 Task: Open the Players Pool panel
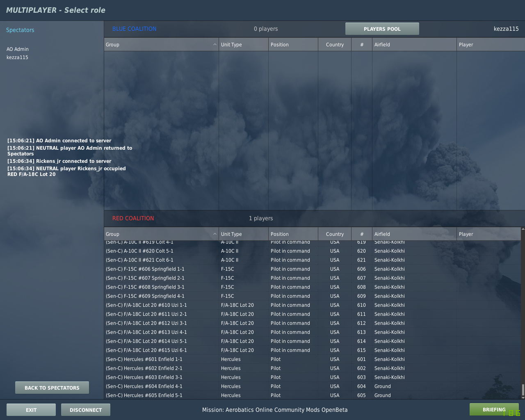(x=382, y=29)
